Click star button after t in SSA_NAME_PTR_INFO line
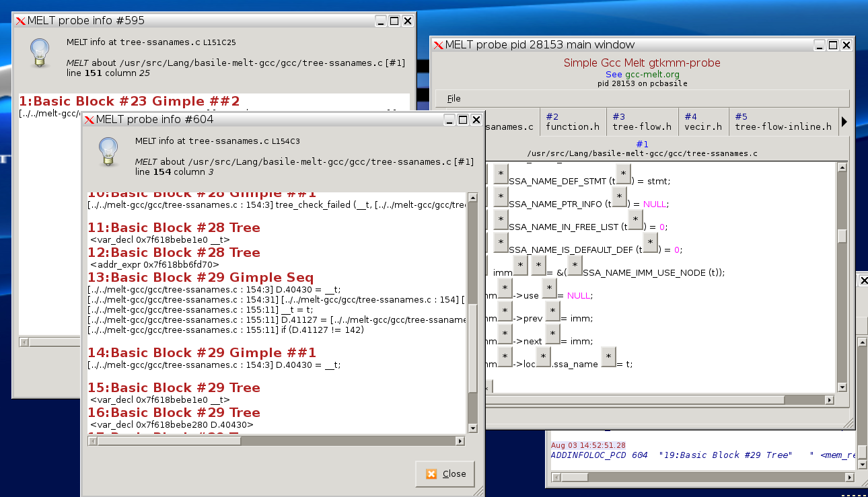The width and height of the screenshot is (868, 497). tap(618, 198)
